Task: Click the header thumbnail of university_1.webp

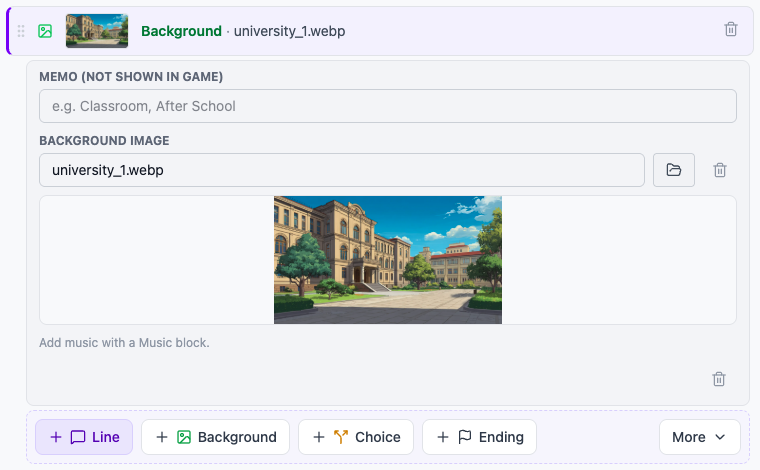Action: point(97,31)
